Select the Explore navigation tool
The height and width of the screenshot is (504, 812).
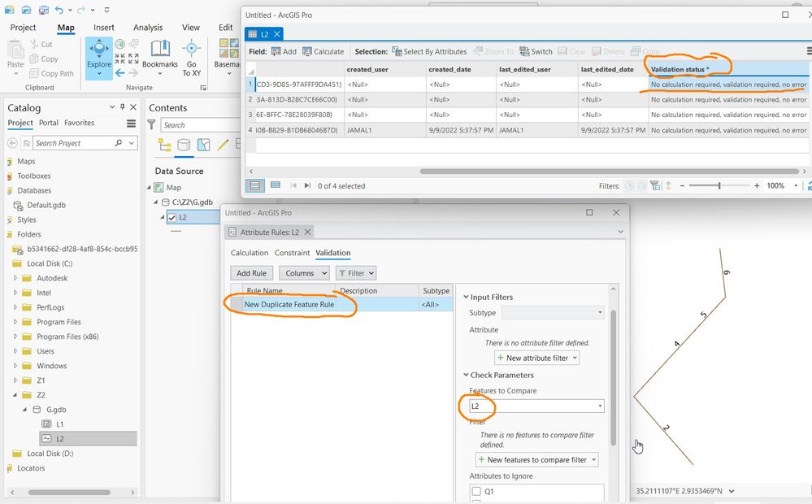[x=99, y=59]
